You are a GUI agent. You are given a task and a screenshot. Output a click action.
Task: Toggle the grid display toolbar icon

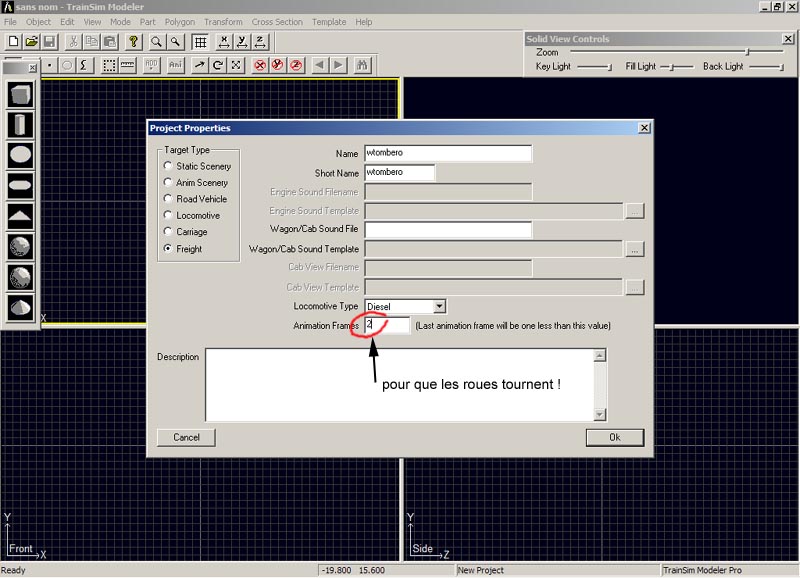(x=201, y=42)
